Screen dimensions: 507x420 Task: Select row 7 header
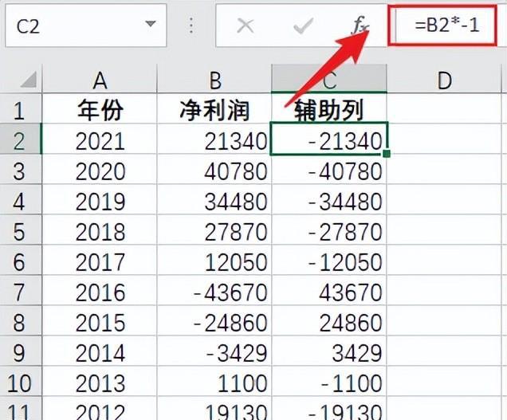click(21, 290)
